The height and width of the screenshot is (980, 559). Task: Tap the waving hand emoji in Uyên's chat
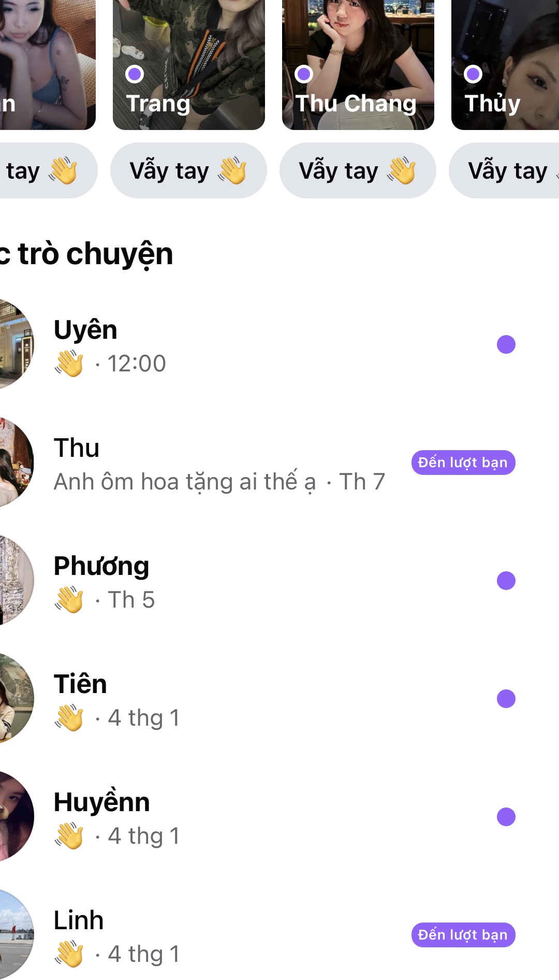(69, 363)
